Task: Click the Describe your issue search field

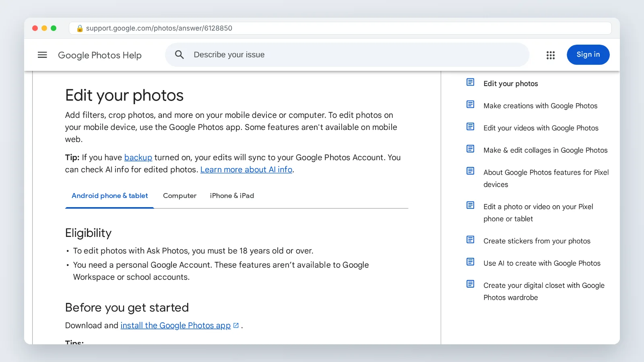Action: tap(347, 55)
